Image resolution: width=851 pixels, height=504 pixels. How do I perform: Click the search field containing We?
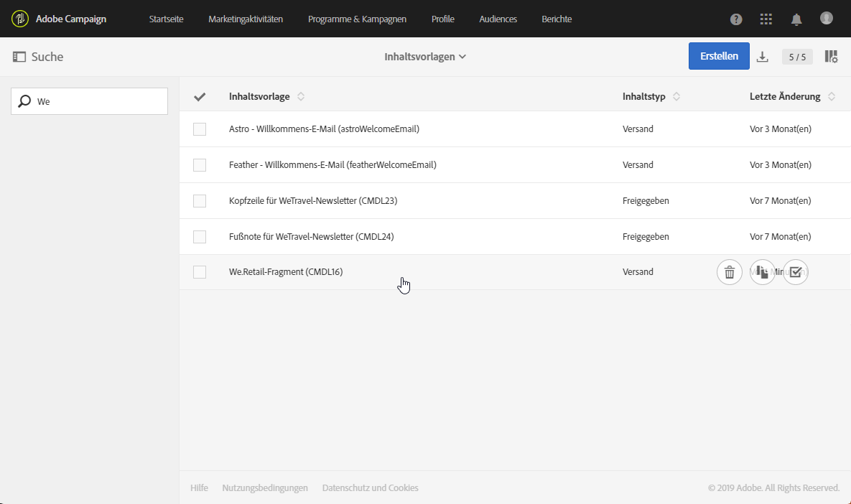click(x=97, y=101)
